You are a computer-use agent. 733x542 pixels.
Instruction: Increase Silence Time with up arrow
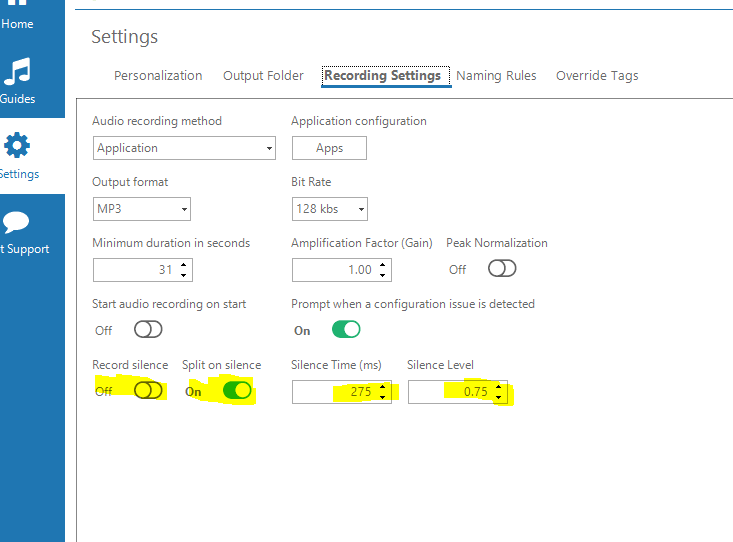pyautogui.click(x=383, y=386)
